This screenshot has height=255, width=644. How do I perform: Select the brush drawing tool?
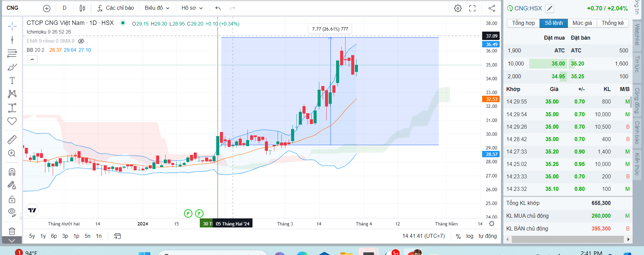coord(12,67)
